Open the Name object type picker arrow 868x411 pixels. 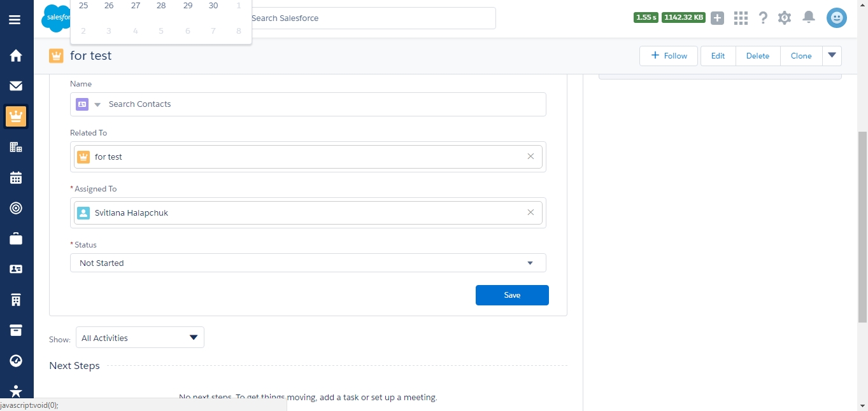[97, 104]
